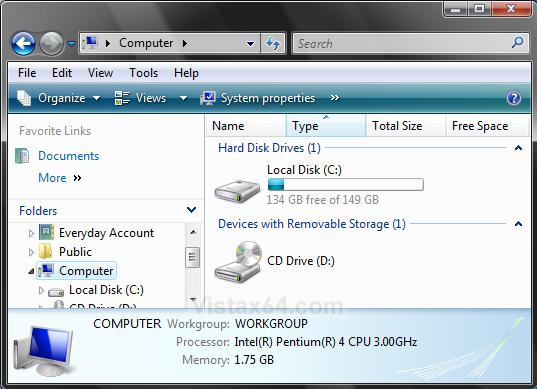The image size is (537, 389).
Task: Collapse the Computer tree node triangle
Action: point(31,271)
